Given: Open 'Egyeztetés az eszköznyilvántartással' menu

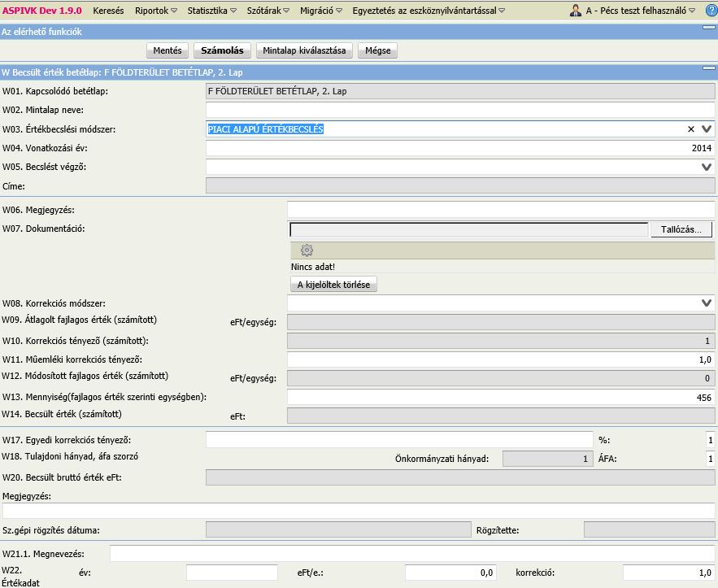Looking at the screenshot, I should click(x=429, y=11).
